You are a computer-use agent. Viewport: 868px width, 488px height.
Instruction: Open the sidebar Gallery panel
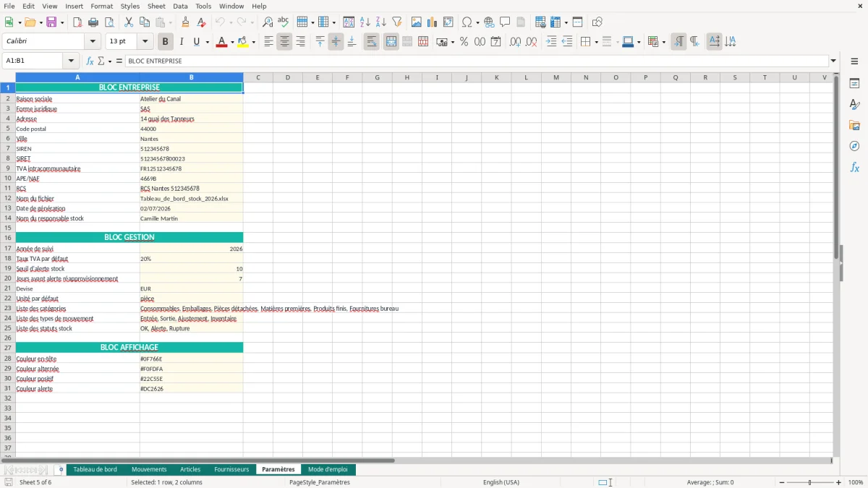point(854,125)
